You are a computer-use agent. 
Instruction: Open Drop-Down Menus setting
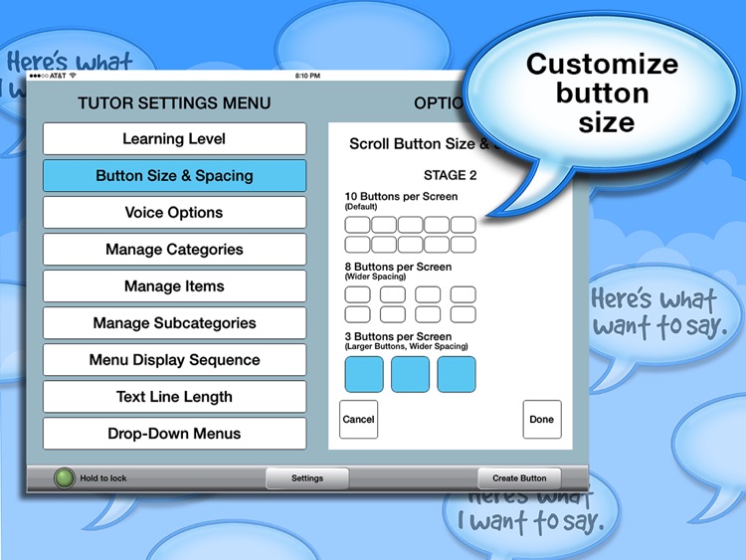(x=174, y=434)
